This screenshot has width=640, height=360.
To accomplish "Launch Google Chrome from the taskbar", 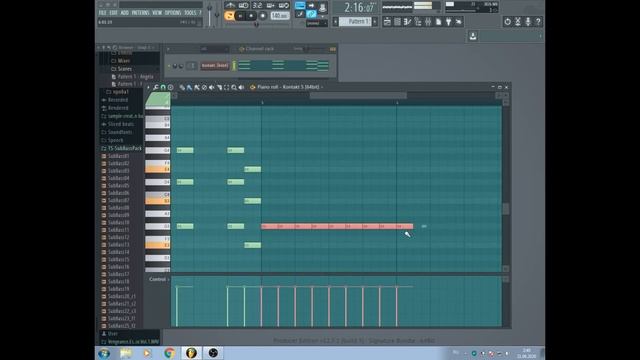I will pyautogui.click(x=169, y=353).
